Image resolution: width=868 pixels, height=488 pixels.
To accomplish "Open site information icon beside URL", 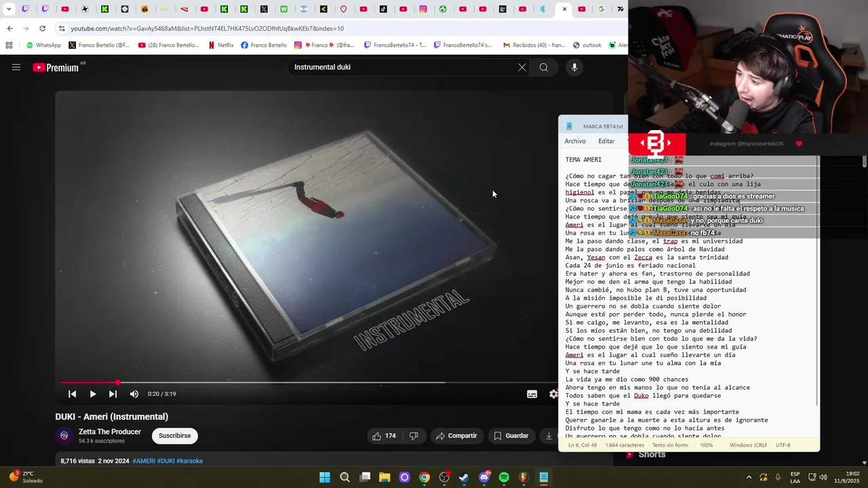I will tap(62, 28).
